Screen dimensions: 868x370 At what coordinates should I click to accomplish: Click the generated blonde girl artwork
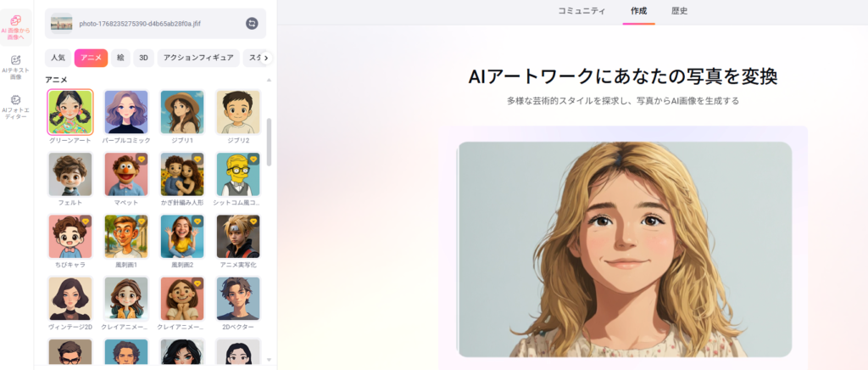click(625, 249)
